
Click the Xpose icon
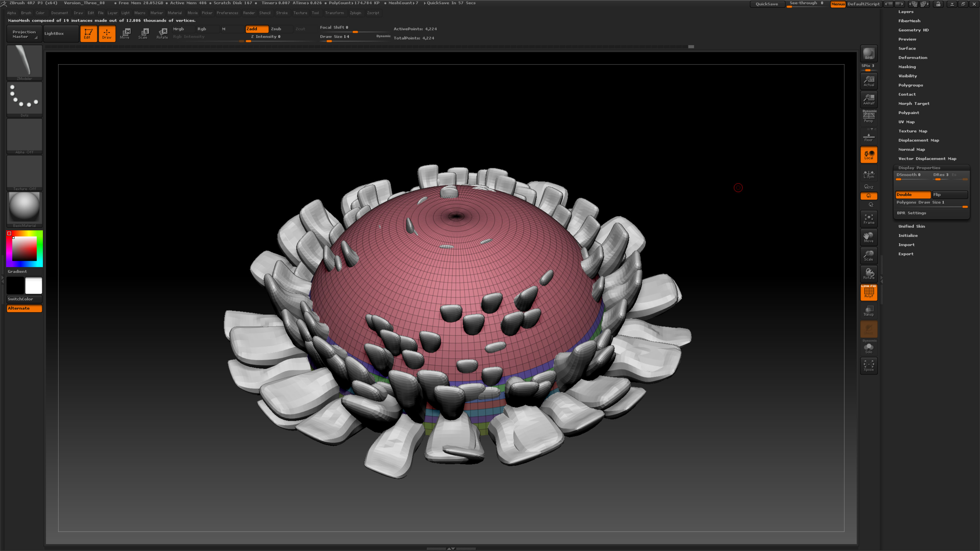tap(868, 366)
